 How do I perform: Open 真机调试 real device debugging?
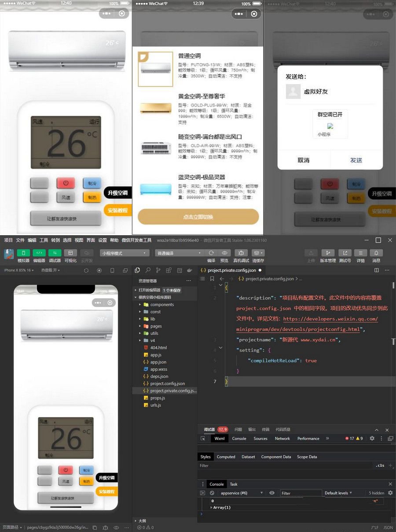point(241,253)
